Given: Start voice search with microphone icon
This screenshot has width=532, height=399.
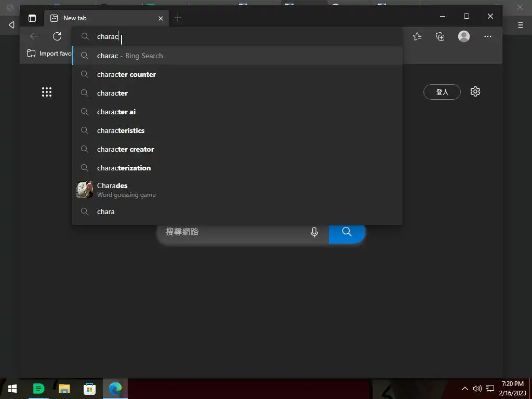Looking at the screenshot, I should (314, 232).
